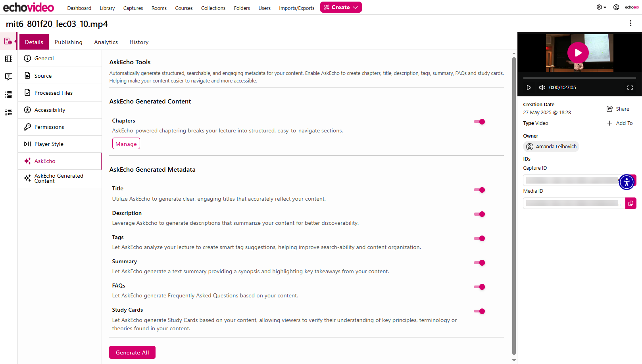This screenshot has width=642, height=364.
Task: Open the transcript icon in left rail
Action: (9, 77)
